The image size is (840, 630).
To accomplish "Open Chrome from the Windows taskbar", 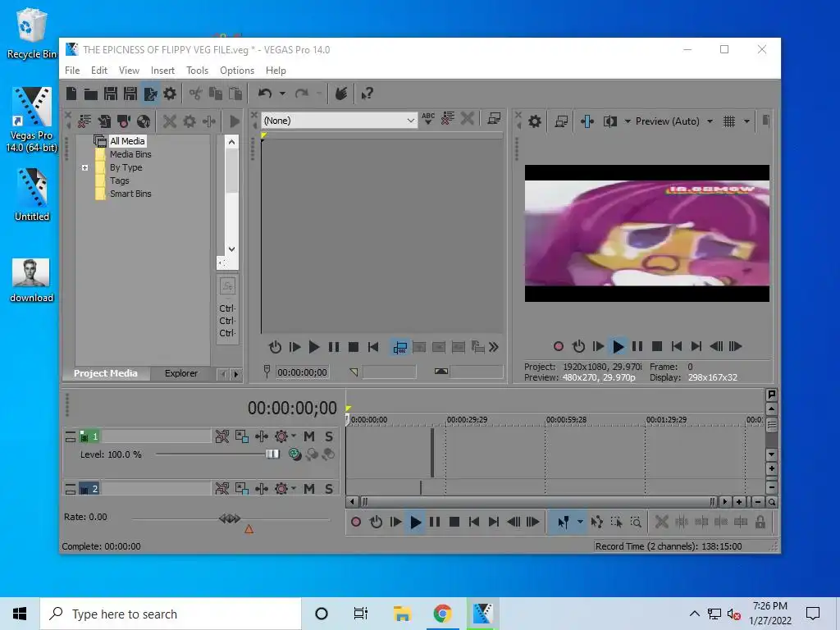I will click(x=442, y=614).
